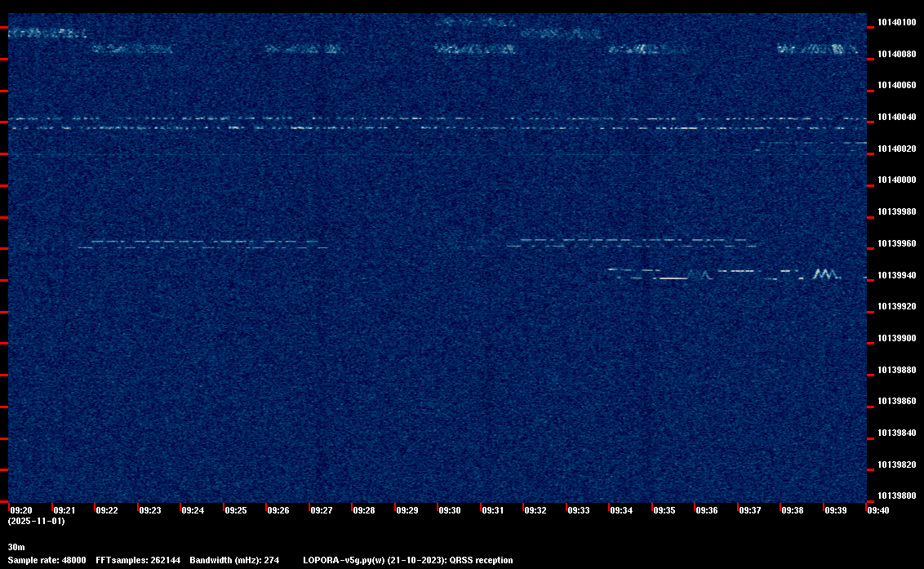Click the 10139940 frequency label
This screenshot has width=924, height=569.
897,275
